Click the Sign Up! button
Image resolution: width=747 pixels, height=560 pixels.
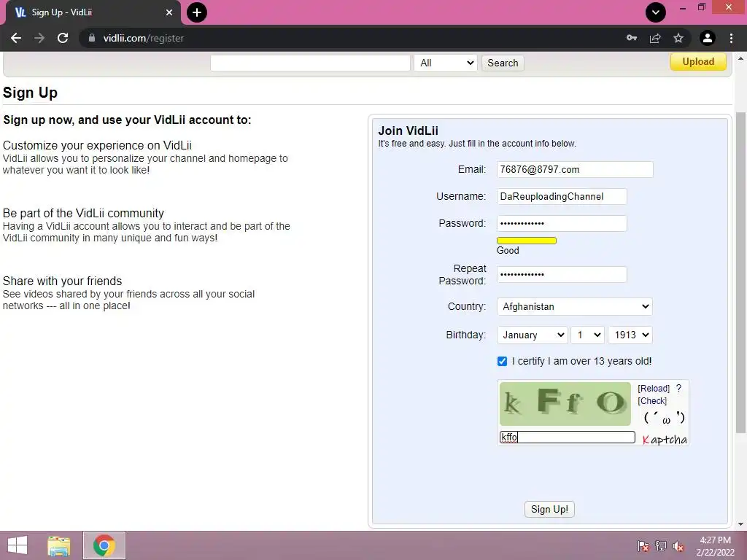click(549, 509)
